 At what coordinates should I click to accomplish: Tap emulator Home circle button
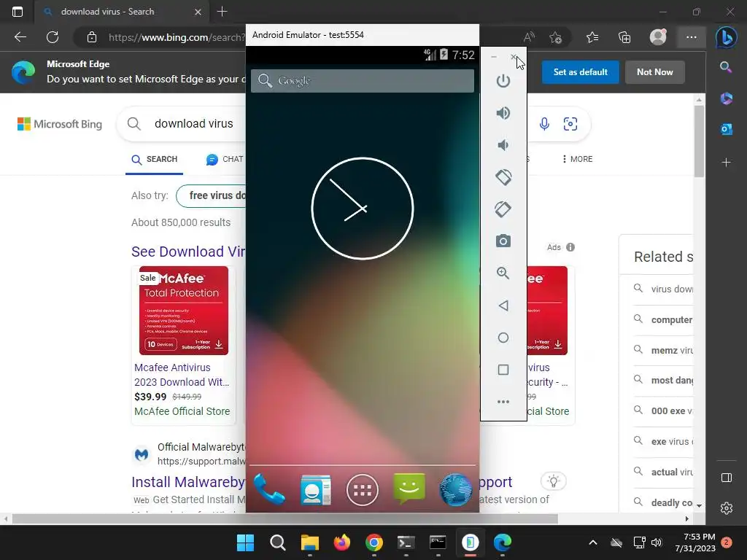point(503,338)
